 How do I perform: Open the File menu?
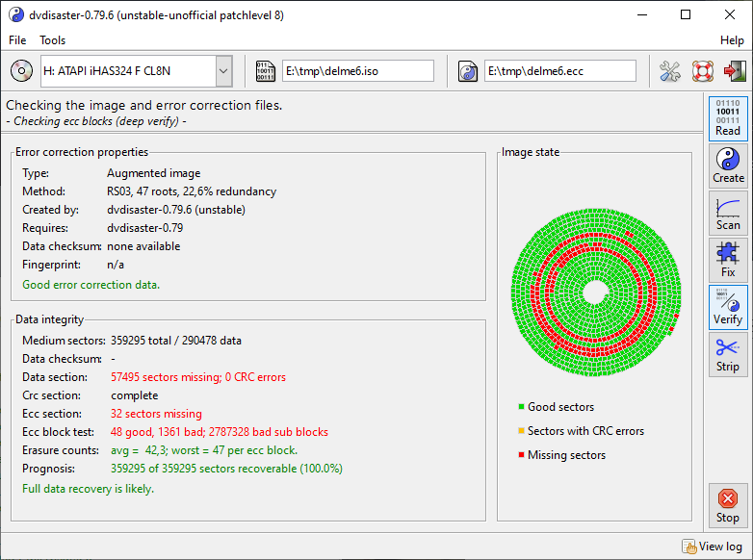point(18,40)
